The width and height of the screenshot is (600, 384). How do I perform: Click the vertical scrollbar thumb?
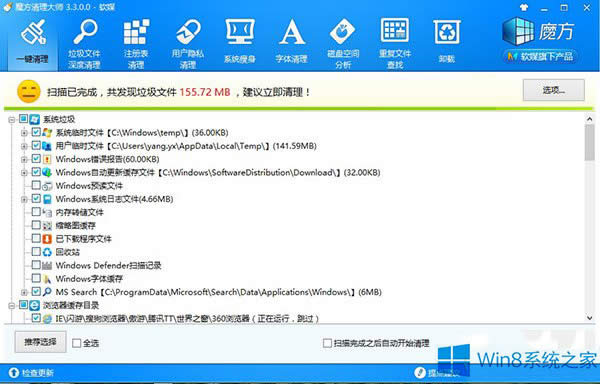(590, 142)
